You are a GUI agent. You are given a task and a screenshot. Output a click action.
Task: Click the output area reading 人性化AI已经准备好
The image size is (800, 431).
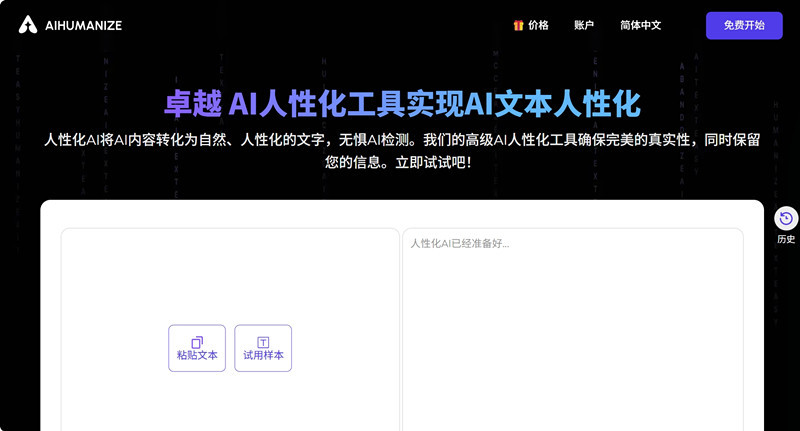[x=573, y=329]
